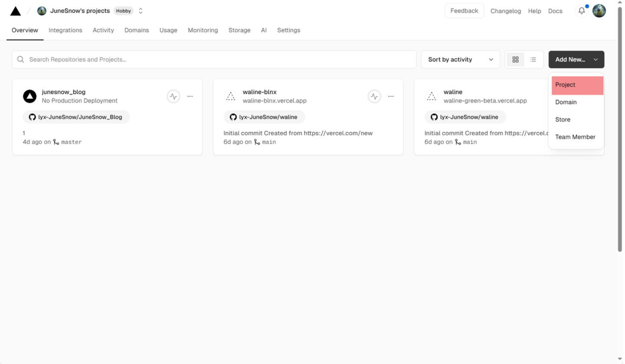The image size is (625, 364).
Task: Click the search magnifier icon
Action: point(20,59)
